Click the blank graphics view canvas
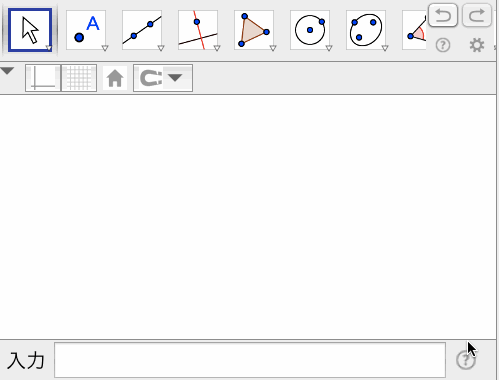 [248, 217]
